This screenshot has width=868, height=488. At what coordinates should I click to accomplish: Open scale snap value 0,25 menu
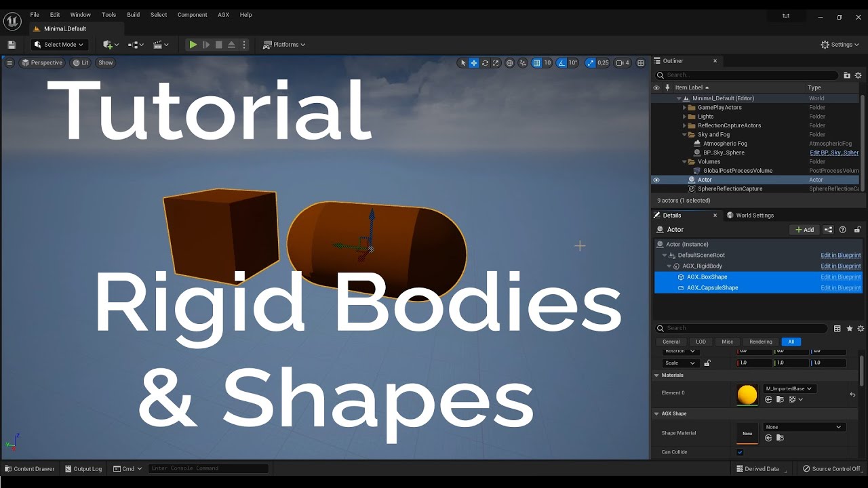pyautogui.click(x=603, y=63)
